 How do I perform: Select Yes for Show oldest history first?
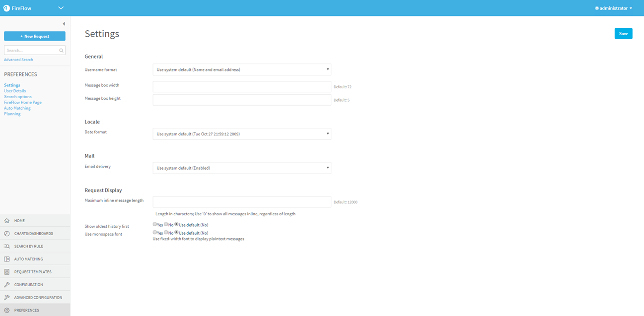pyautogui.click(x=155, y=224)
